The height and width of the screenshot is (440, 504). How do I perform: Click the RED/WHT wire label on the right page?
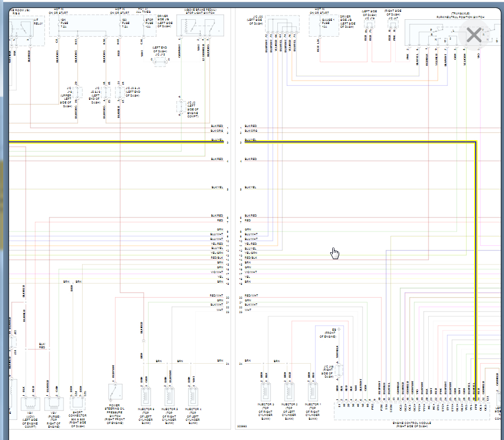pos(251,295)
